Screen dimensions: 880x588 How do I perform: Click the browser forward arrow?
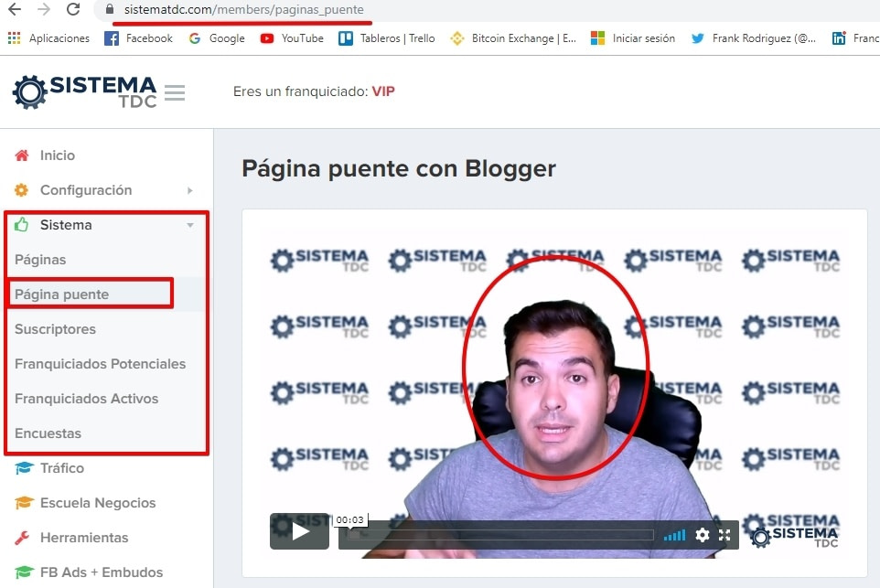click(44, 9)
